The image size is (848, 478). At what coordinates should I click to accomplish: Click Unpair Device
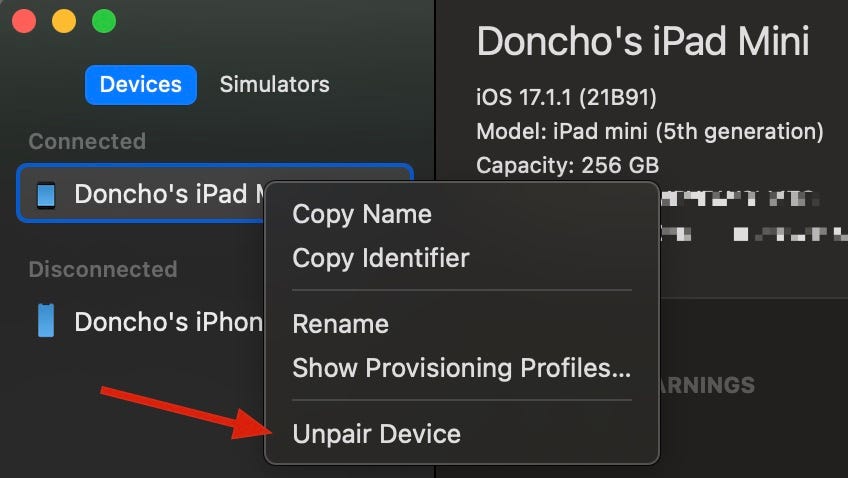[x=376, y=434]
